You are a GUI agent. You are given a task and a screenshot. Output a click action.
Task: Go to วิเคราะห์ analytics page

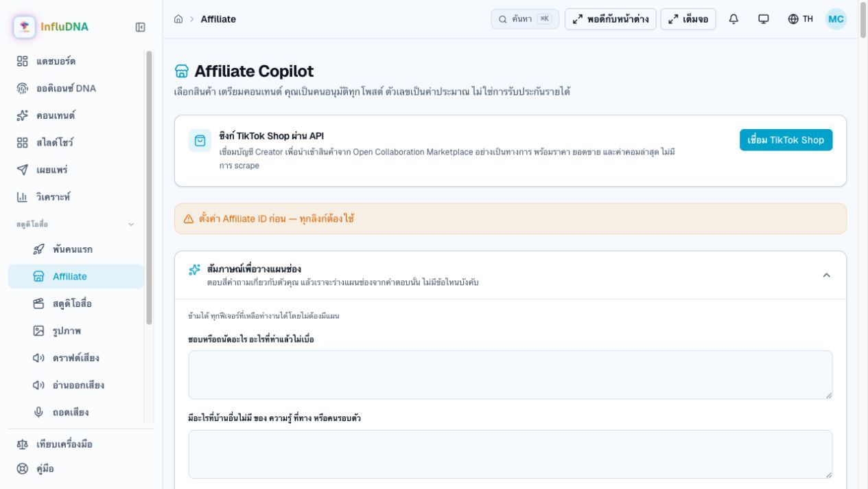pos(53,196)
